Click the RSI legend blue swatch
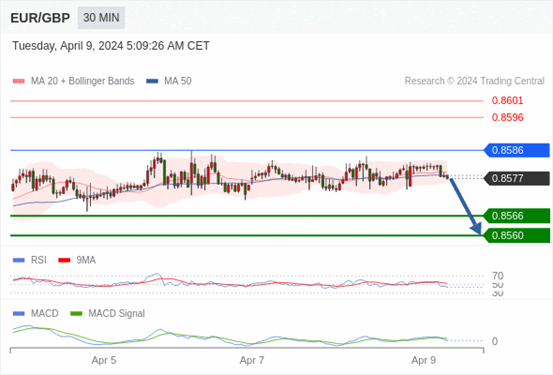 19,260
